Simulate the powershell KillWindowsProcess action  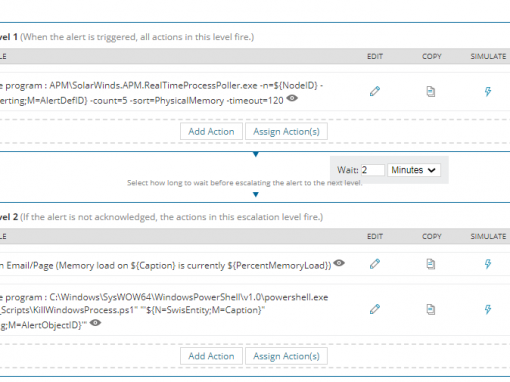coord(488,309)
